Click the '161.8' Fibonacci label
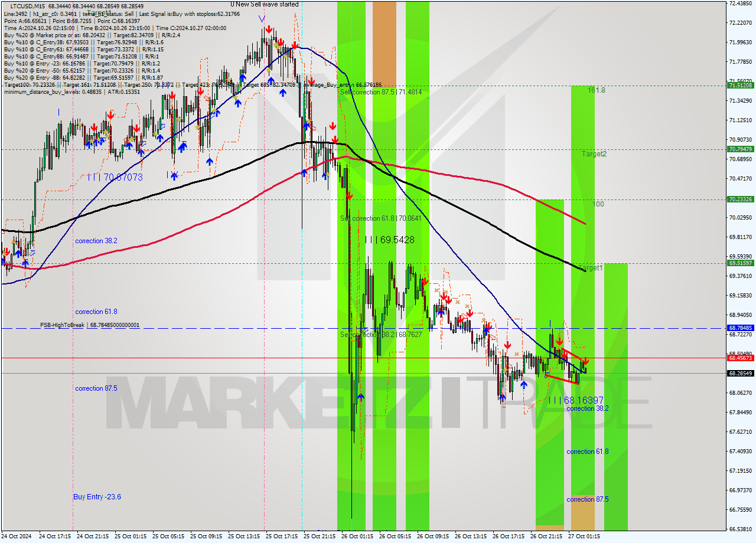 [597, 90]
